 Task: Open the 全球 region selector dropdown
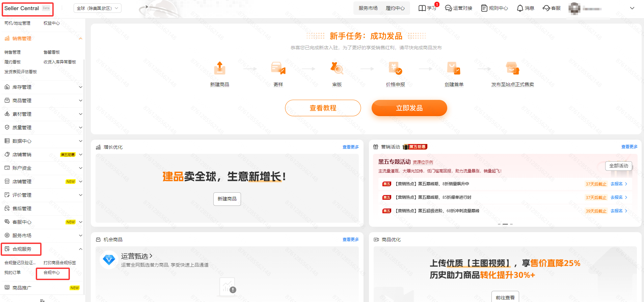(x=97, y=8)
